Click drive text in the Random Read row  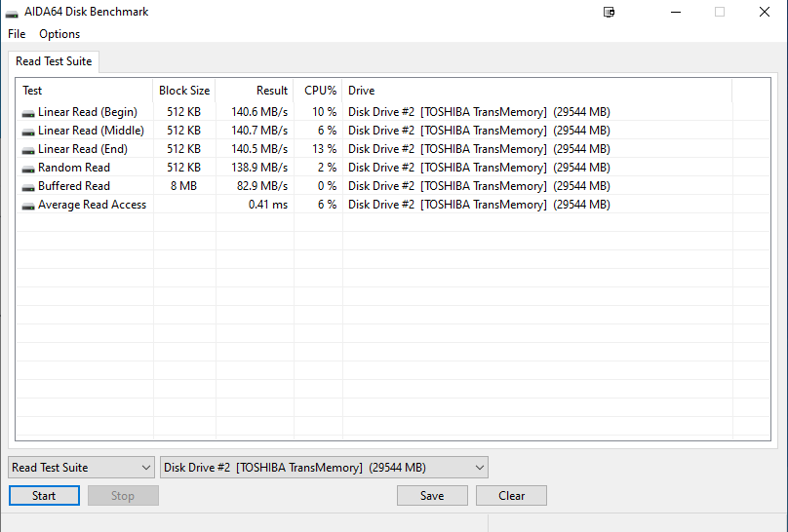click(x=479, y=168)
